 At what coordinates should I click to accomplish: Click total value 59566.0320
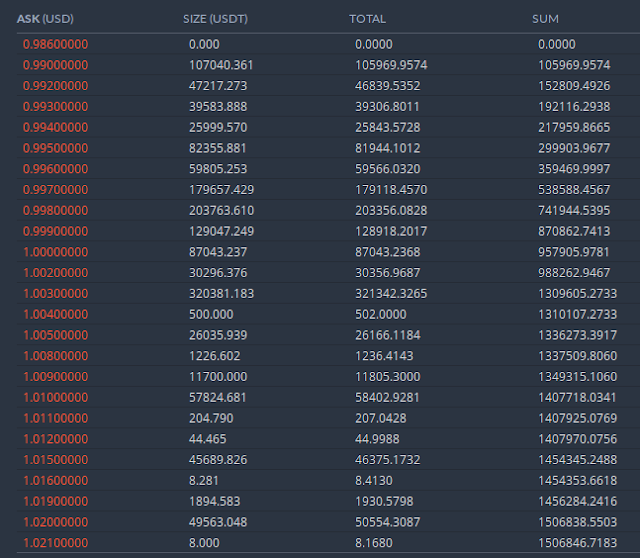[387, 169]
